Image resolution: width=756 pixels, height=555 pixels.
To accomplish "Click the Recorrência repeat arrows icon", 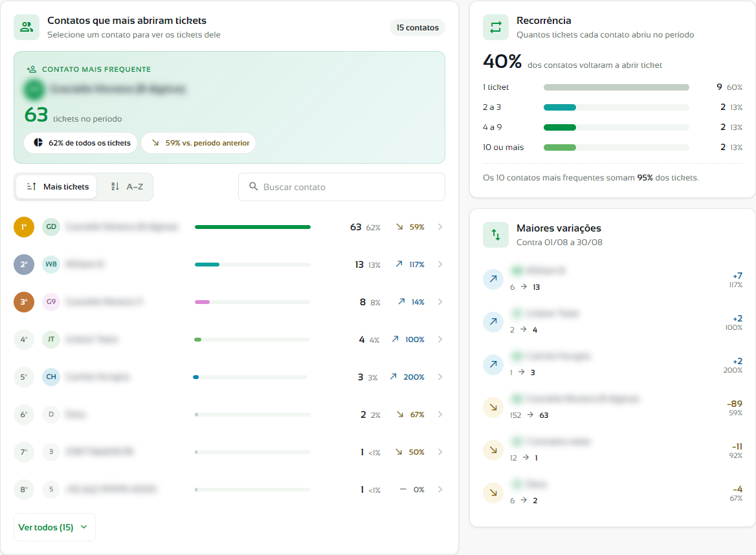I will (x=496, y=27).
